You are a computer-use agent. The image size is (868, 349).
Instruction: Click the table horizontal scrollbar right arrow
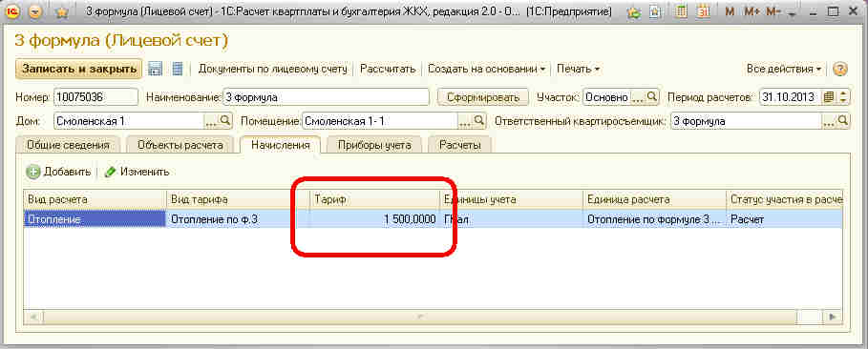[832, 317]
